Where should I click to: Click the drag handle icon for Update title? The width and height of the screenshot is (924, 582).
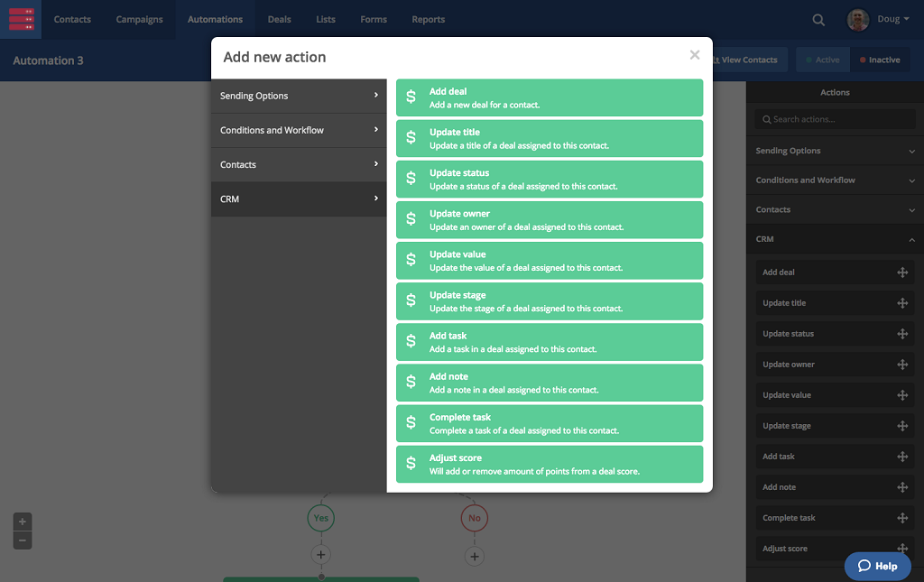click(901, 303)
